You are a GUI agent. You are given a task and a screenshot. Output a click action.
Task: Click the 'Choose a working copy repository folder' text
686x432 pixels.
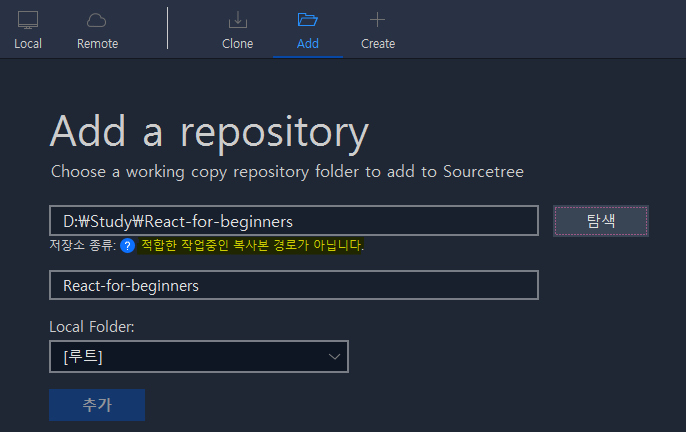click(287, 172)
